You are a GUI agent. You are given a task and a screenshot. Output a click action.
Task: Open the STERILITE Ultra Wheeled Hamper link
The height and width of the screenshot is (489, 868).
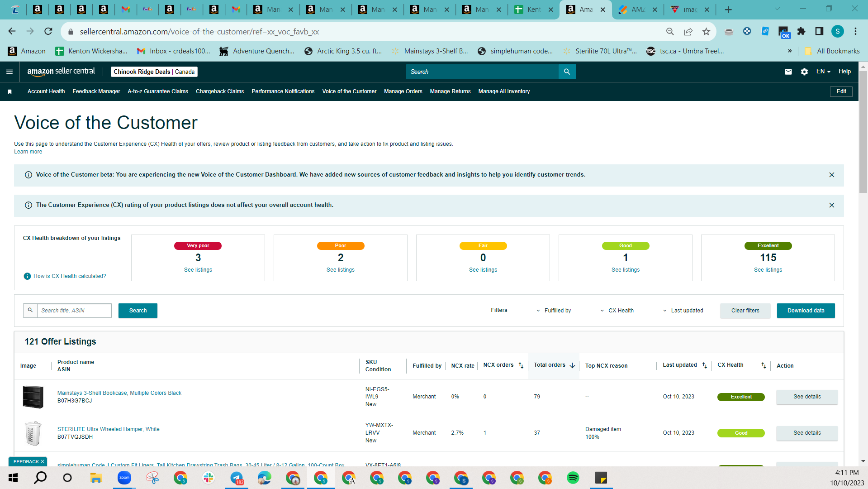(x=109, y=429)
